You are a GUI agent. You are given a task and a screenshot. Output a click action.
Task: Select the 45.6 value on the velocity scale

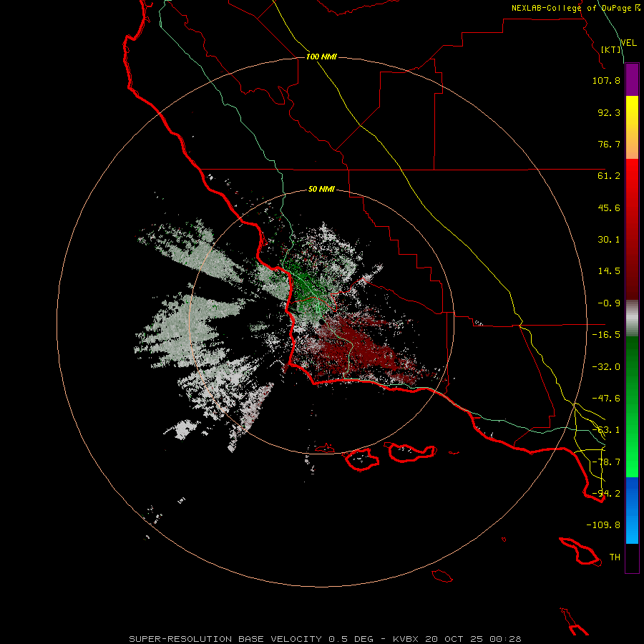609,208
